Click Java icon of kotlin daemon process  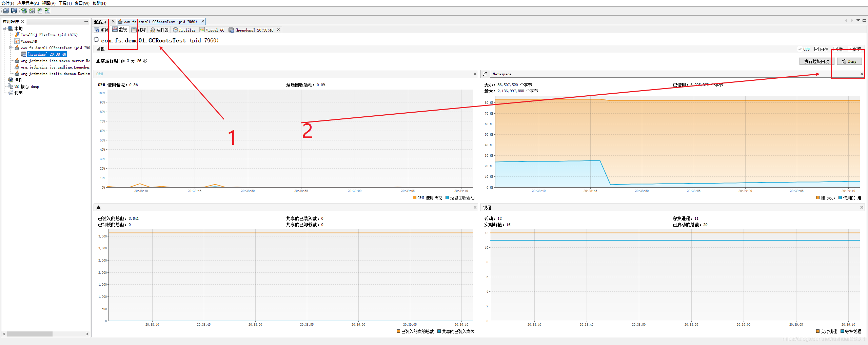click(17, 74)
